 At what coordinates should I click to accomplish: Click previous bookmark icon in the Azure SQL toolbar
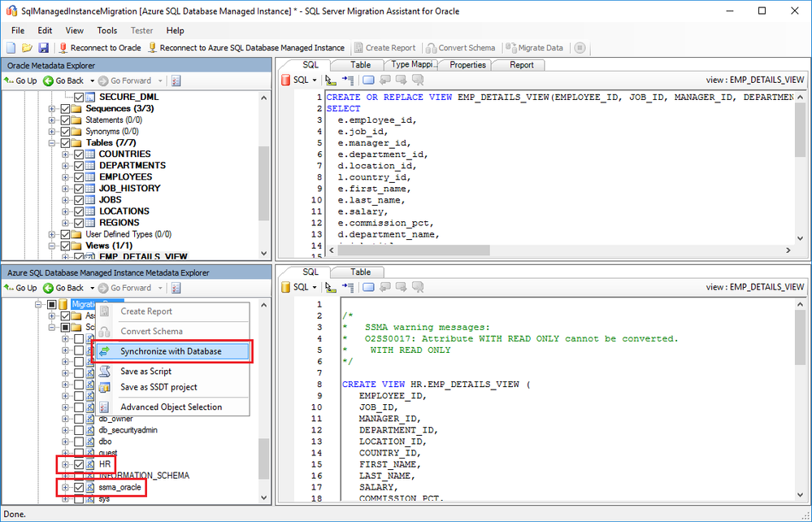[x=384, y=287]
